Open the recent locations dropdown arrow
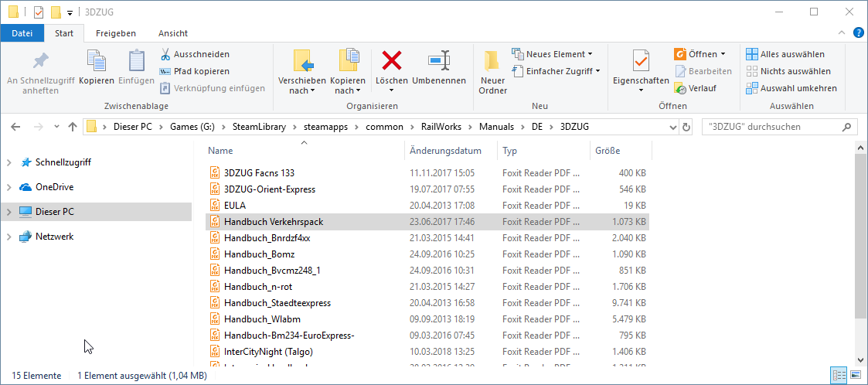This screenshot has height=385, width=868. coord(56,127)
